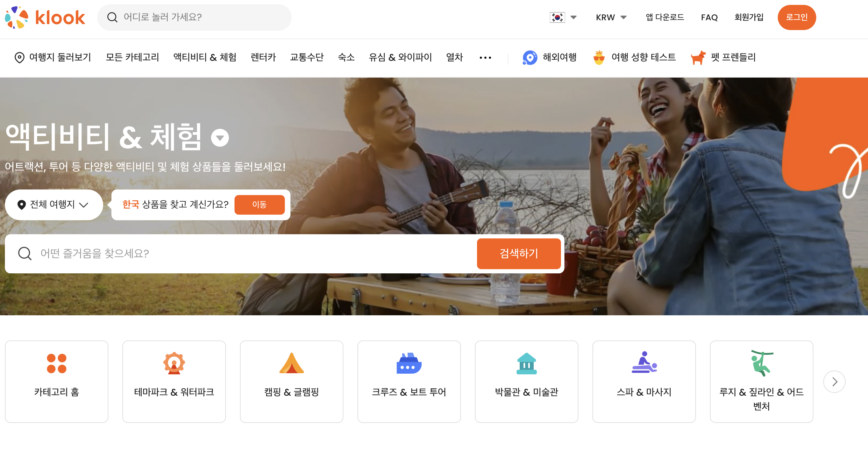Click the orange 로그인 button
The image size is (868, 453).
[x=796, y=17]
